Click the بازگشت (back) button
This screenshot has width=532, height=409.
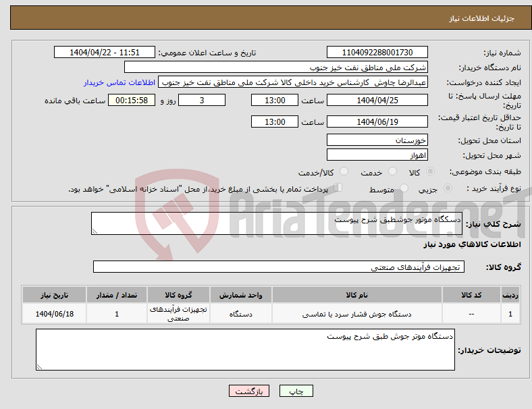pyautogui.click(x=249, y=391)
